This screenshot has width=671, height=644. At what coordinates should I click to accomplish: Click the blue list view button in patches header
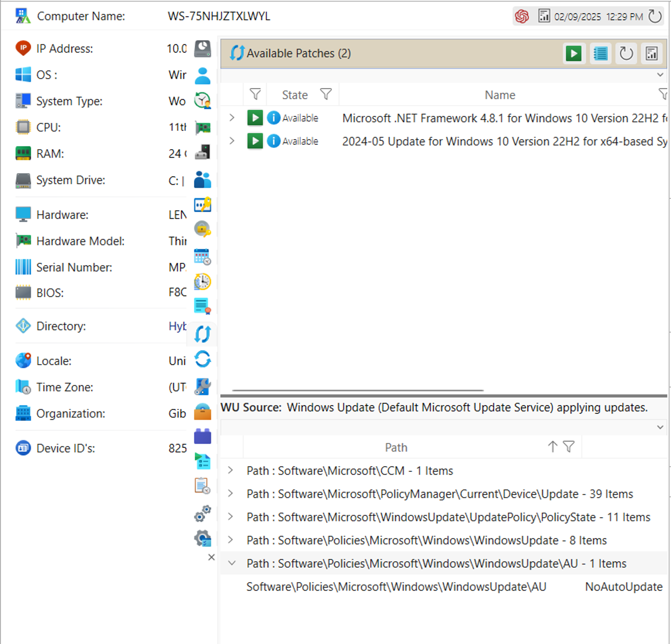pyautogui.click(x=600, y=53)
